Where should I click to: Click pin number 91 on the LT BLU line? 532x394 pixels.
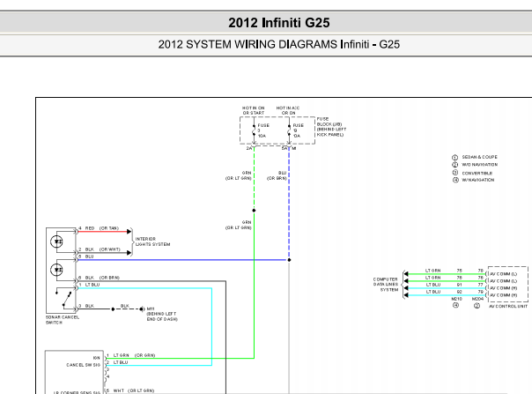point(459,285)
